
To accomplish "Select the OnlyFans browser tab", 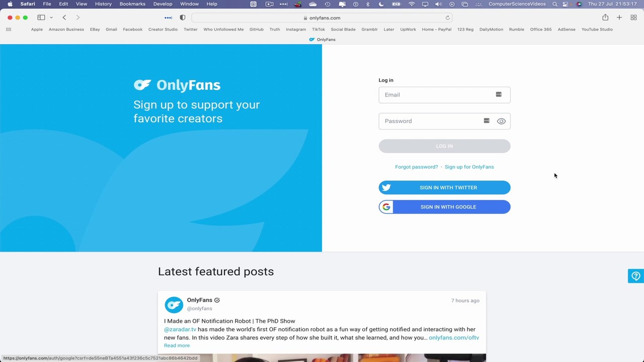I will click(322, 39).
